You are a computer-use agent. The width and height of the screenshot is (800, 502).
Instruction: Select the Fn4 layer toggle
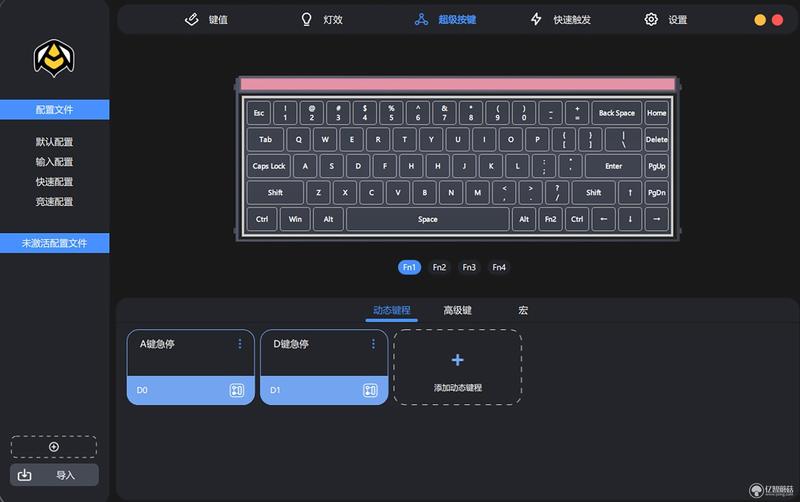click(x=499, y=267)
